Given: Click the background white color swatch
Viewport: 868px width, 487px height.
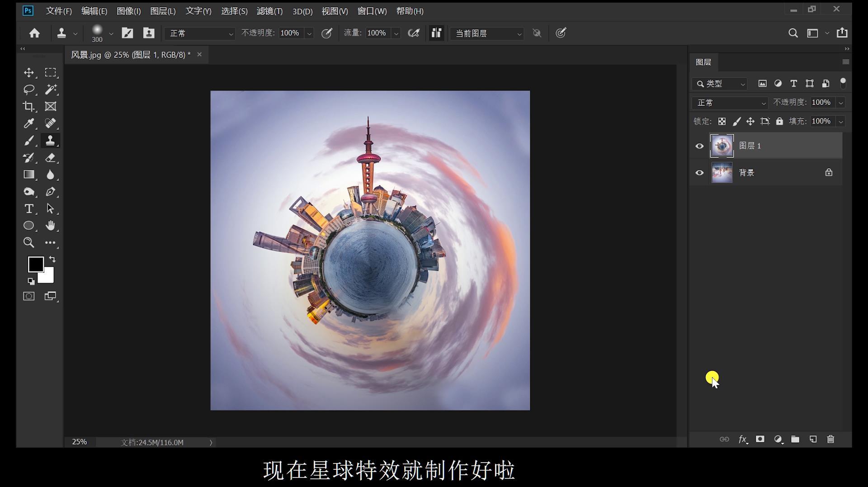Looking at the screenshot, I should pyautogui.click(x=48, y=277).
